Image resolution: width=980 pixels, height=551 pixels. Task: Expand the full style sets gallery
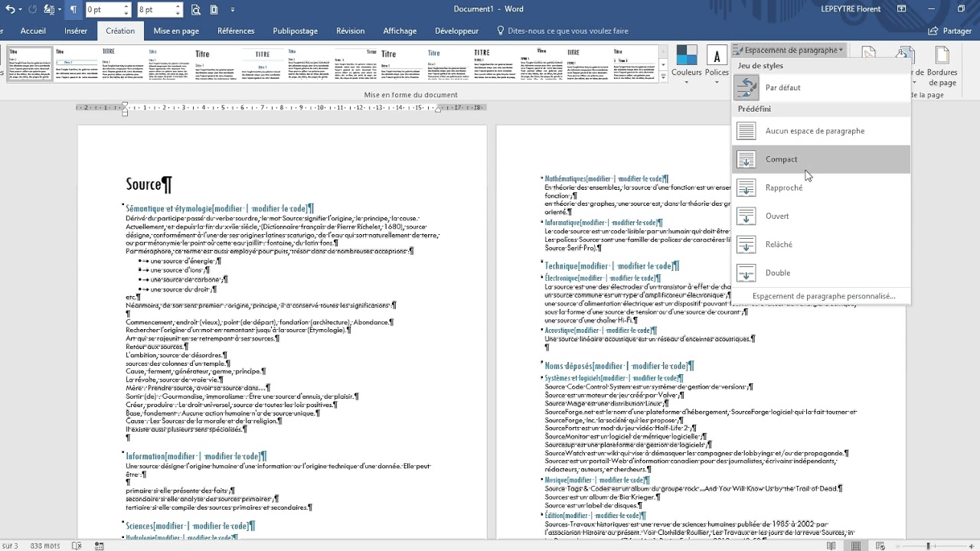pyautogui.click(x=663, y=77)
